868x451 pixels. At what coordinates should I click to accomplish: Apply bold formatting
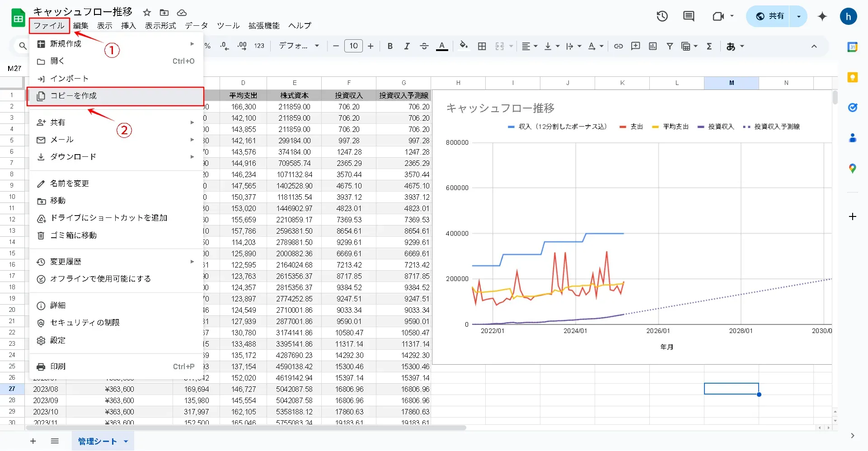click(390, 46)
